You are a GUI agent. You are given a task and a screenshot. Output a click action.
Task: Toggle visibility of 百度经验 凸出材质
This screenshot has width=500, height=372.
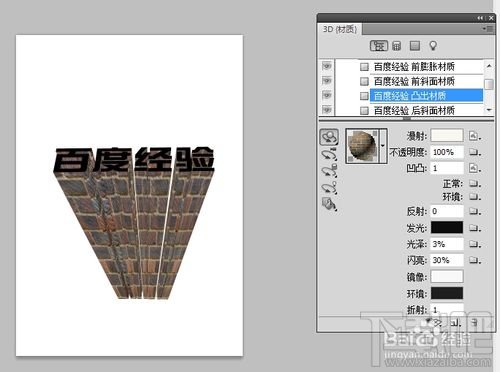tap(327, 96)
